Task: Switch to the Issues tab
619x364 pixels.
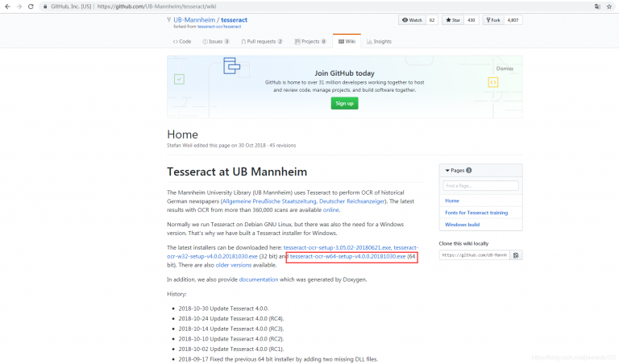Action: 215,41
